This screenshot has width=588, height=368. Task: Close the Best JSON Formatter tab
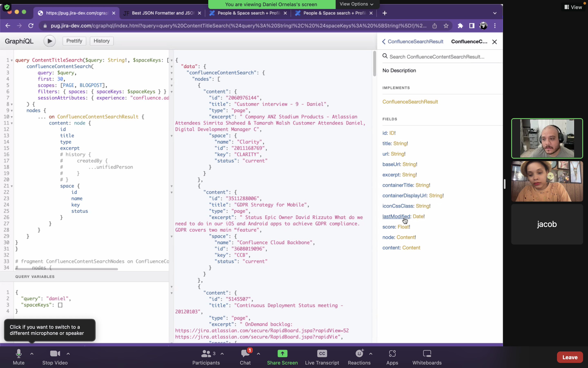[x=199, y=13]
